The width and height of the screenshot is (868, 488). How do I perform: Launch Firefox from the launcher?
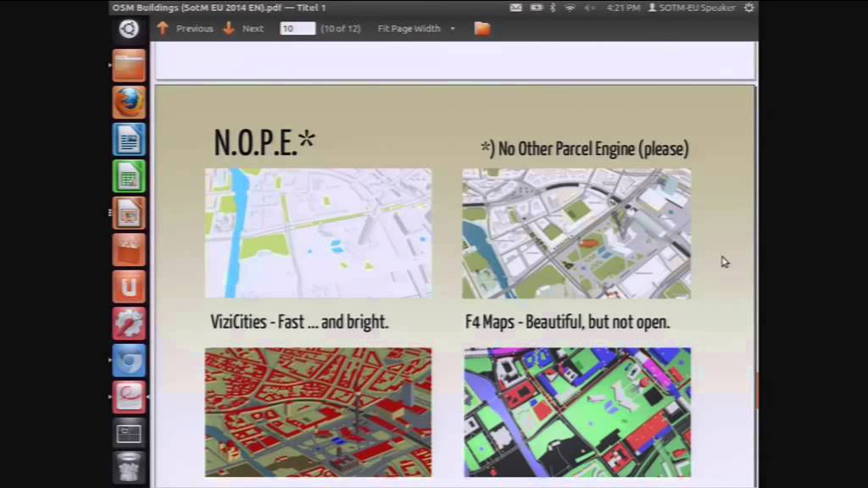coord(129,103)
